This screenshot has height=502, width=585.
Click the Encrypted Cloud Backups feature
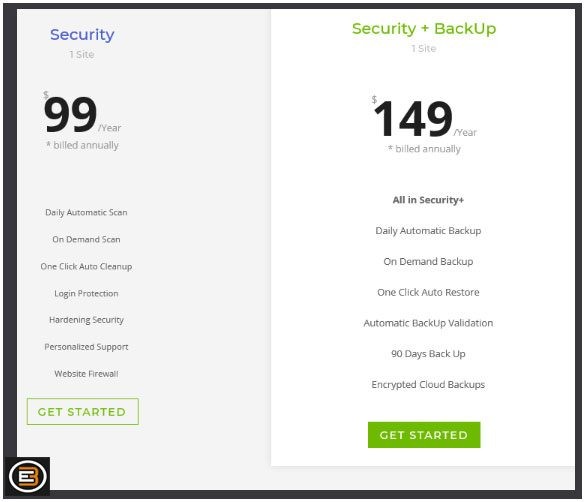coord(428,385)
